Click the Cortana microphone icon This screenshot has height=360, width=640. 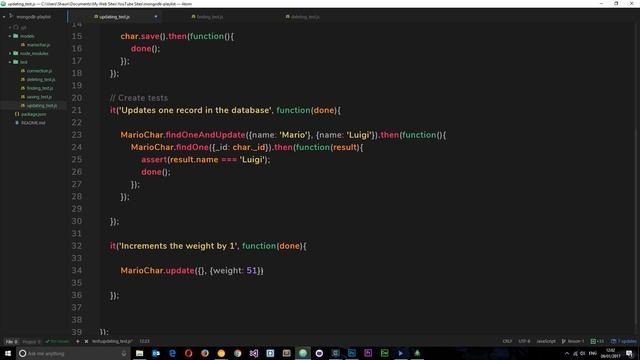pos(124,353)
